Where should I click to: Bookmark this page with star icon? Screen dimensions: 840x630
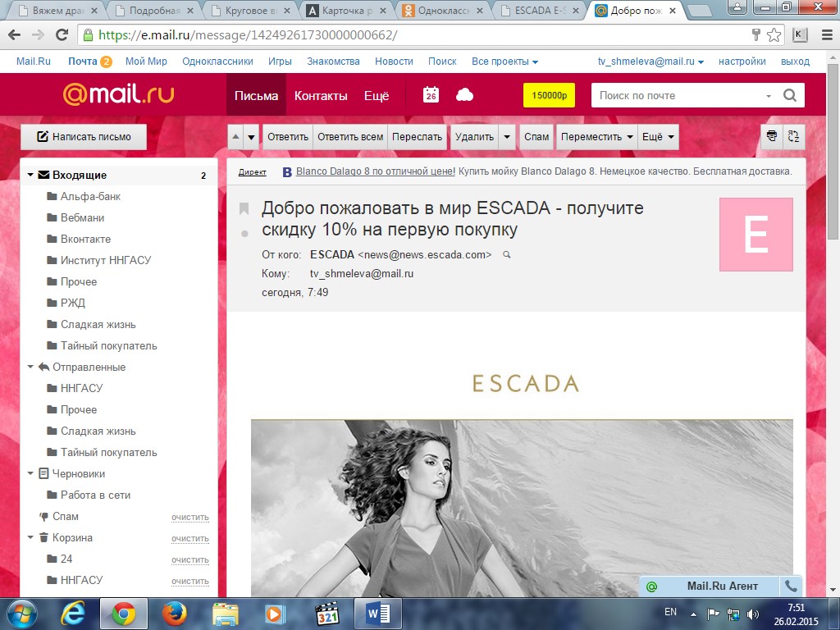774,35
